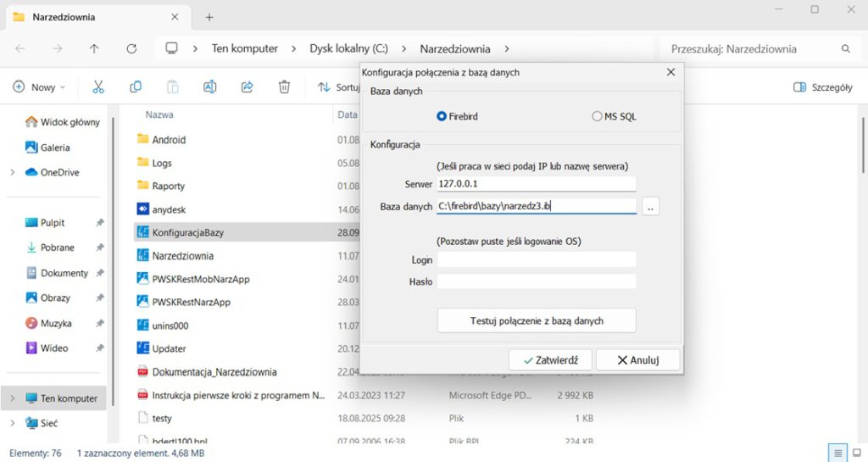Click the browse button next to Baza danych

(x=650, y=207)
